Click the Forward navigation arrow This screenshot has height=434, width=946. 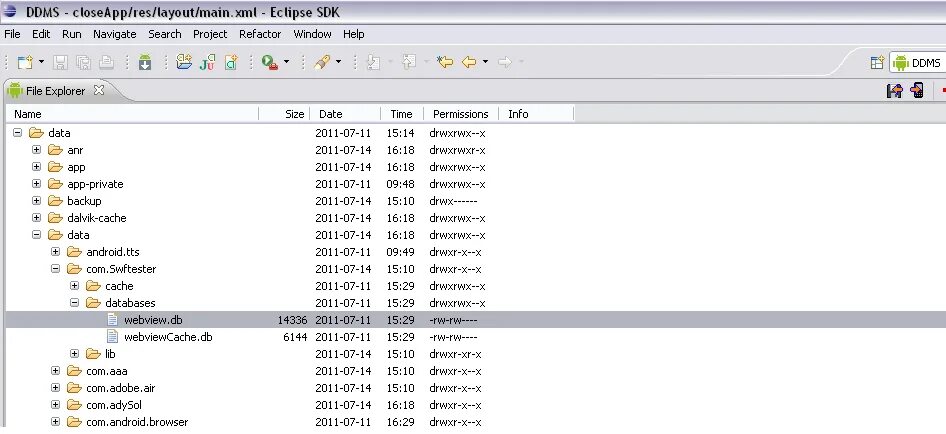click(x=504, y=62)
